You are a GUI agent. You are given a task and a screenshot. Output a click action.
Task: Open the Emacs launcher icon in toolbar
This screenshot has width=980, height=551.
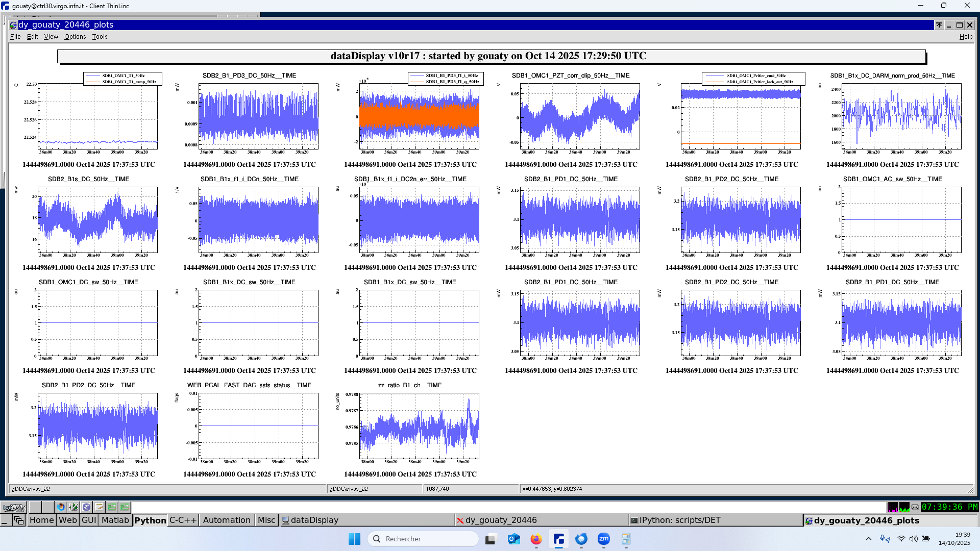point(86,507)
